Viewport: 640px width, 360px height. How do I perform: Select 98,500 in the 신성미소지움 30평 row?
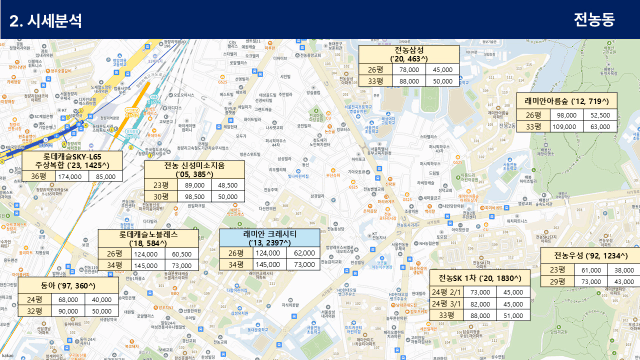(x=194, y=196)
